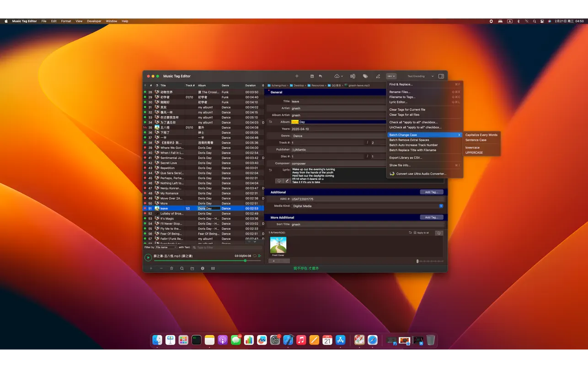Viewport: 588px width, 368px height.
Task: Click the pencil edit icon in toolbar
Action: click(378, 76)
